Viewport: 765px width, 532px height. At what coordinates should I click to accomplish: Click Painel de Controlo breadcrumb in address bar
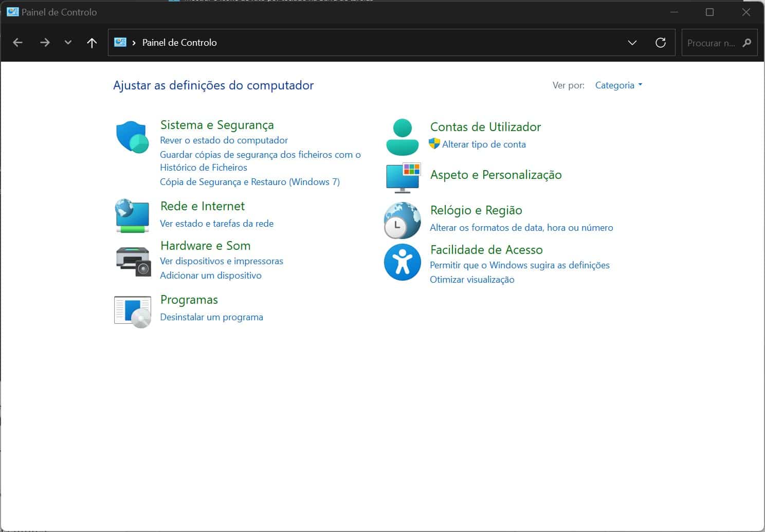[x=179, y=43]
